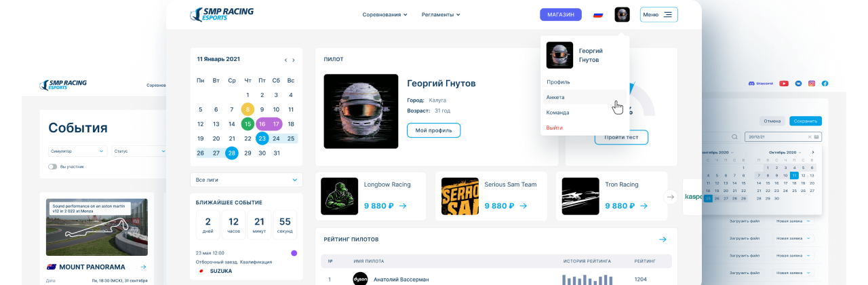The width and height of the screenshot is (868, 285).
Task: Click the helmet avatar in the header
Action: (x=623, y=14)
